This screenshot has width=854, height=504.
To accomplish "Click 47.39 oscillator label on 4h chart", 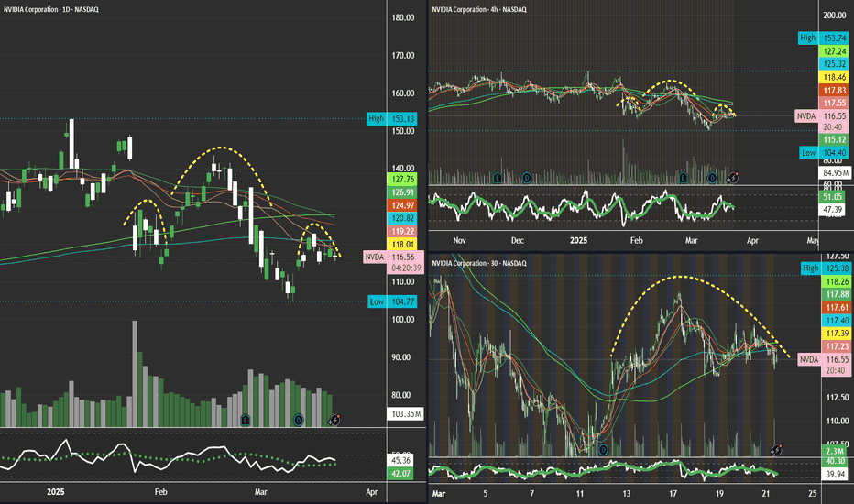I will click(x=832, y=209).
